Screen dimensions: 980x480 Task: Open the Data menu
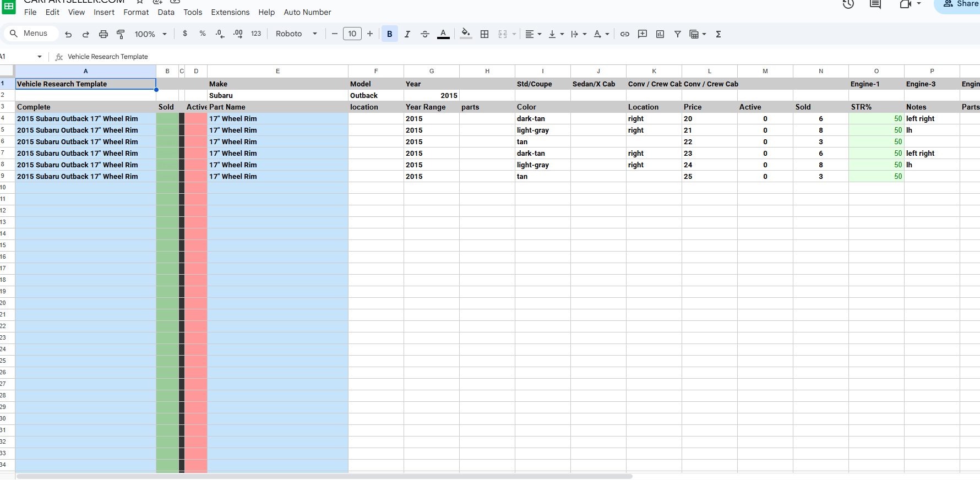[x=166, y=12]
